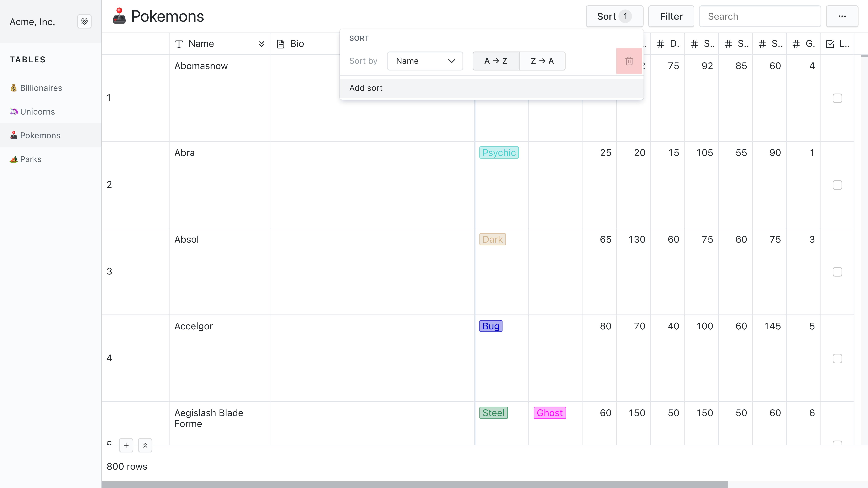
Task: Click the double-chevron scroll-to-top button
Action: coord(145,445)
